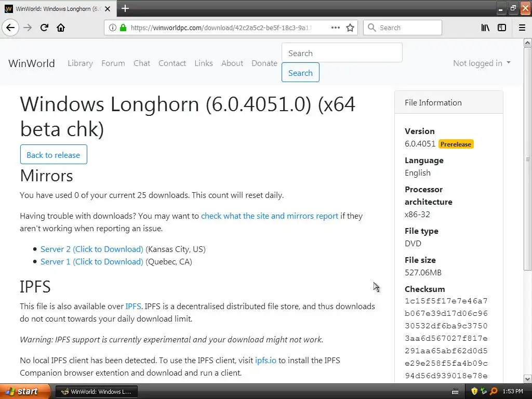532x399 pixels.
Task: Click the orange magnifier tray icon
Action: point(494,392)
